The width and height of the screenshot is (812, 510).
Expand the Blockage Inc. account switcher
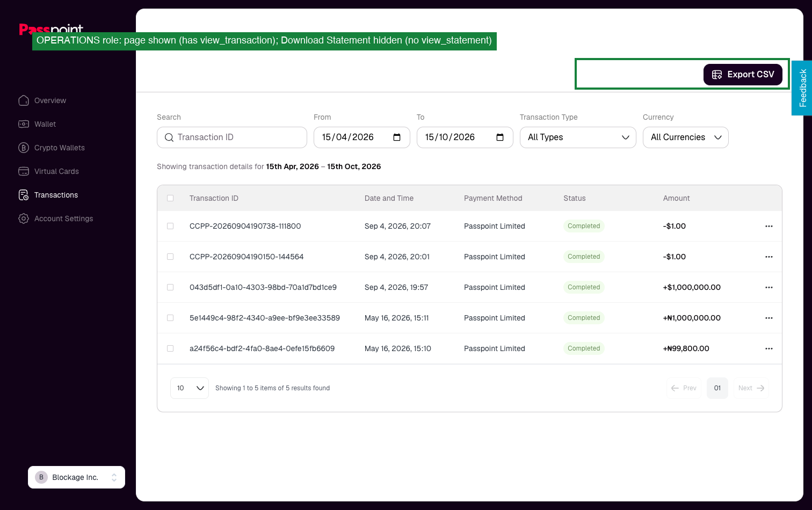(x=76, y=477)
